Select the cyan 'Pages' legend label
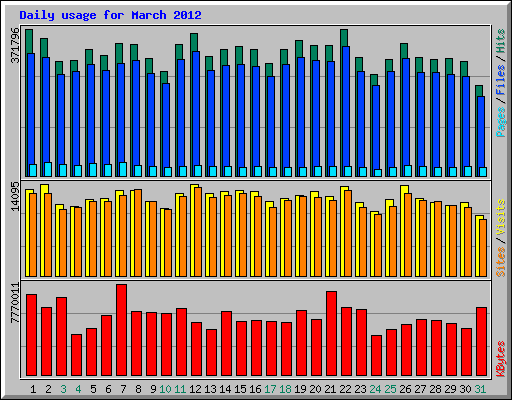This screenshot has width=512, height=400. click(501, 122)
